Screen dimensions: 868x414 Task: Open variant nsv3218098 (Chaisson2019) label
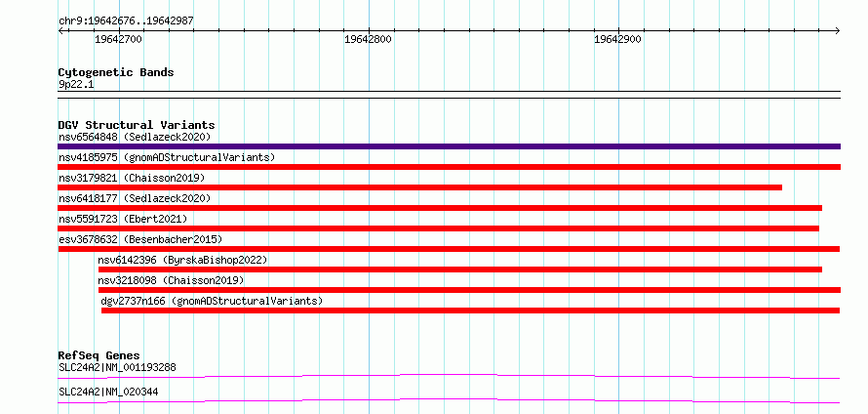[171, 280]
